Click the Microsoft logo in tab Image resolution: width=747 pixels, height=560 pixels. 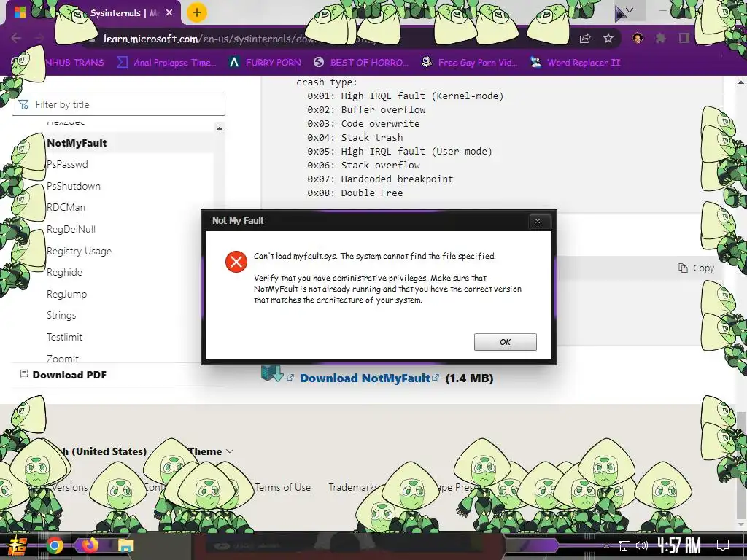(20, 12)
